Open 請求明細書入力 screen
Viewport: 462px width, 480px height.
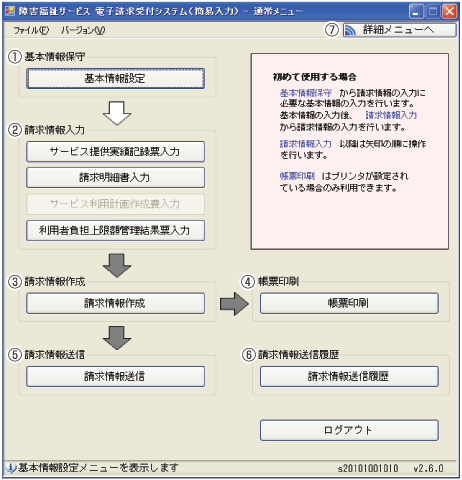(115, 177)
